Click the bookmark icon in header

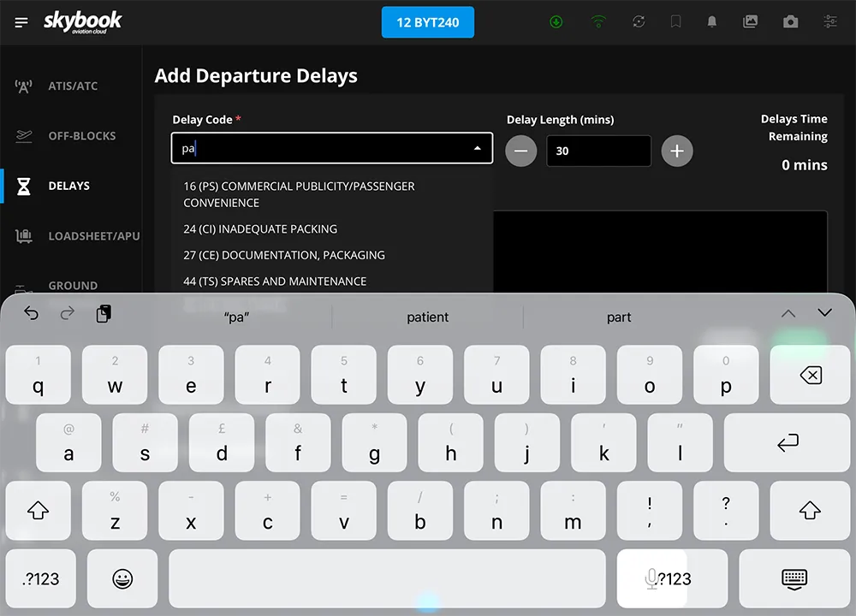click(x=676, y=22)
